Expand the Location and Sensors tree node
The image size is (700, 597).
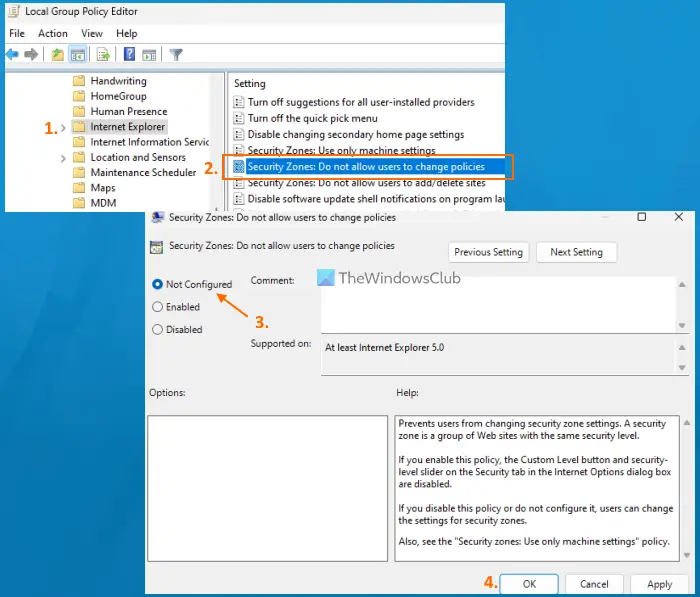63,158
